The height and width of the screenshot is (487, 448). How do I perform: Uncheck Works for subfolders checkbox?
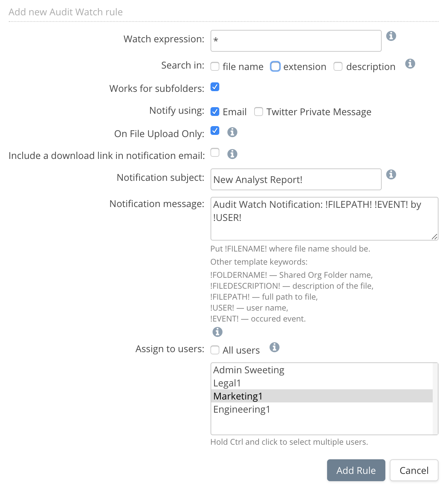215,87
